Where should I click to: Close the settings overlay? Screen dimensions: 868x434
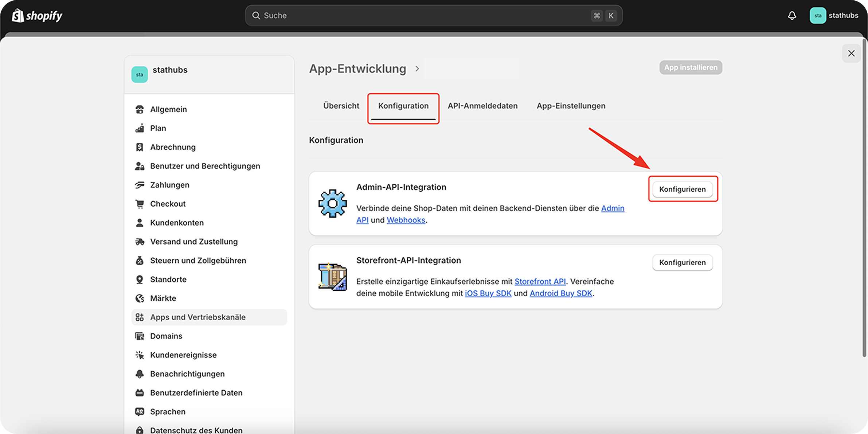tap(851, 53)
